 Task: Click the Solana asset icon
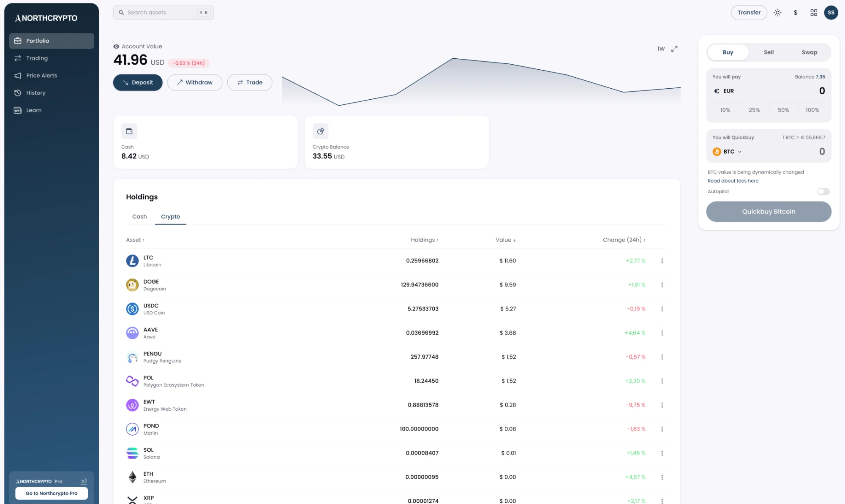[132, 453]
